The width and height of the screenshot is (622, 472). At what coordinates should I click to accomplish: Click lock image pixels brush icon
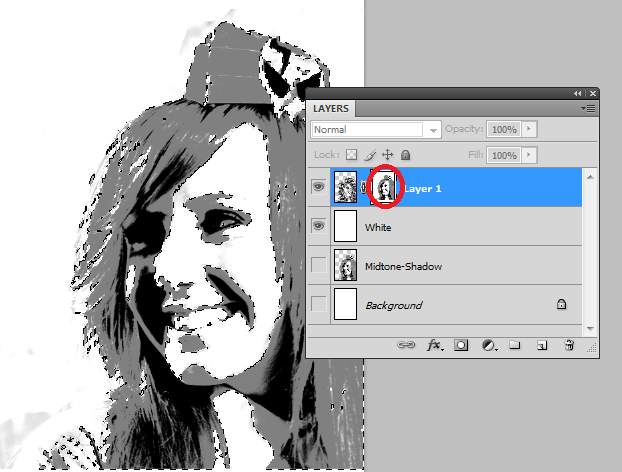[x=369, y=156]
